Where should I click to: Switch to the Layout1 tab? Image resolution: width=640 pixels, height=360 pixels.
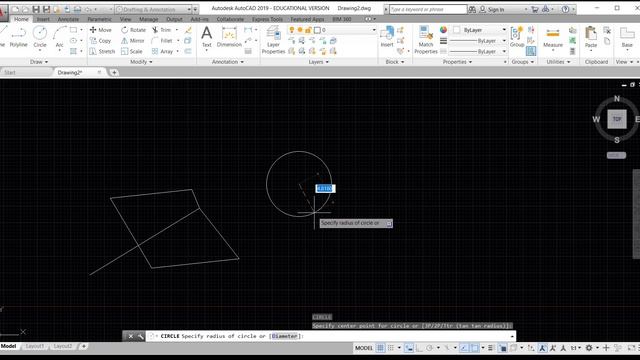point(35,346)
